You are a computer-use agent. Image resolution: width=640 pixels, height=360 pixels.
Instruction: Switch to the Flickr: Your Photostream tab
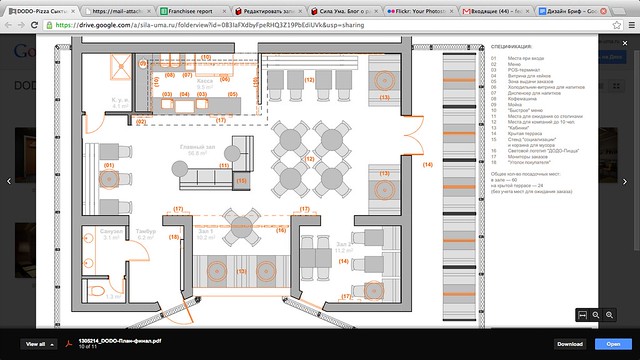click(x=420, y=11)
